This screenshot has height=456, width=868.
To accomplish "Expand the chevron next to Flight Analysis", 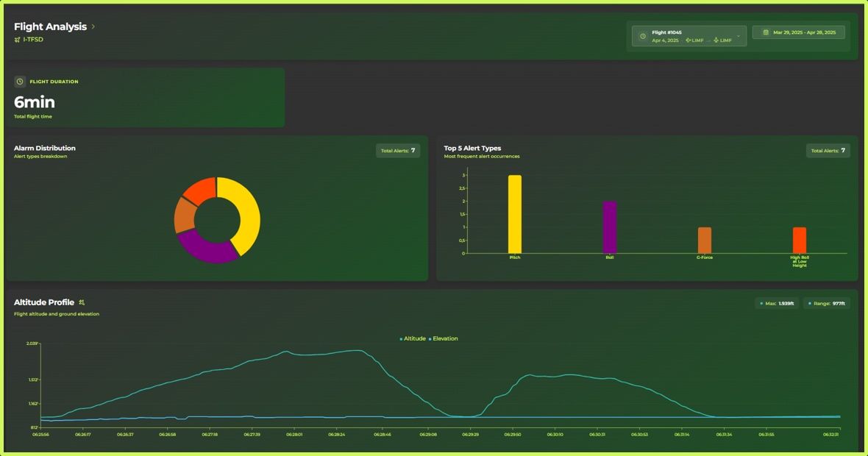I will pos(93,27).
